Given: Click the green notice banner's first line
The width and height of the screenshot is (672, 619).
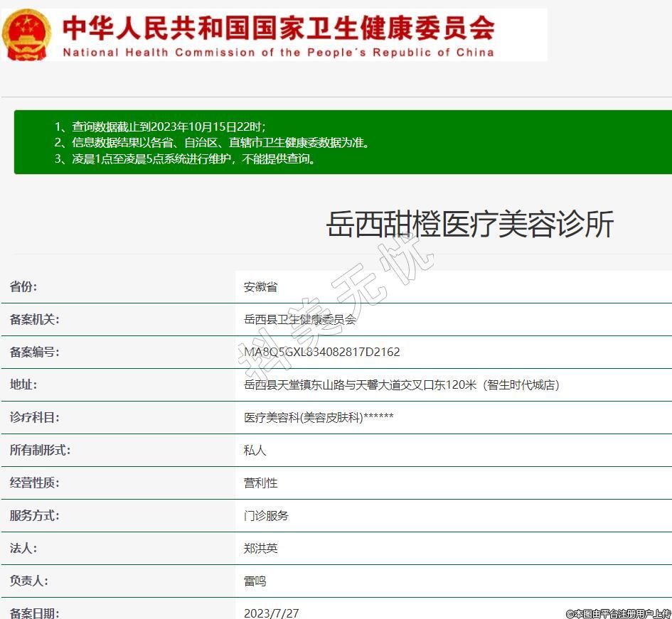Looking at the screenshot, I should pyautogui.click(x=160, y=127).
